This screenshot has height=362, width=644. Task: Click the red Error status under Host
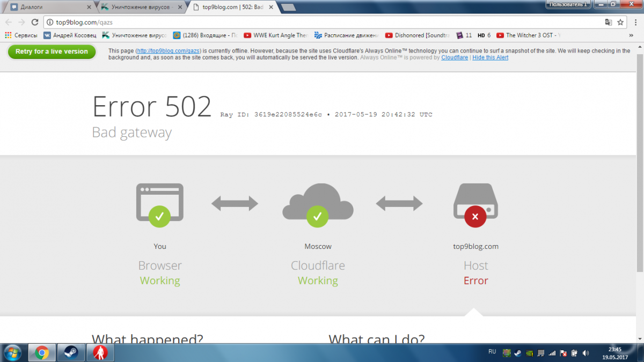[475, 280]
